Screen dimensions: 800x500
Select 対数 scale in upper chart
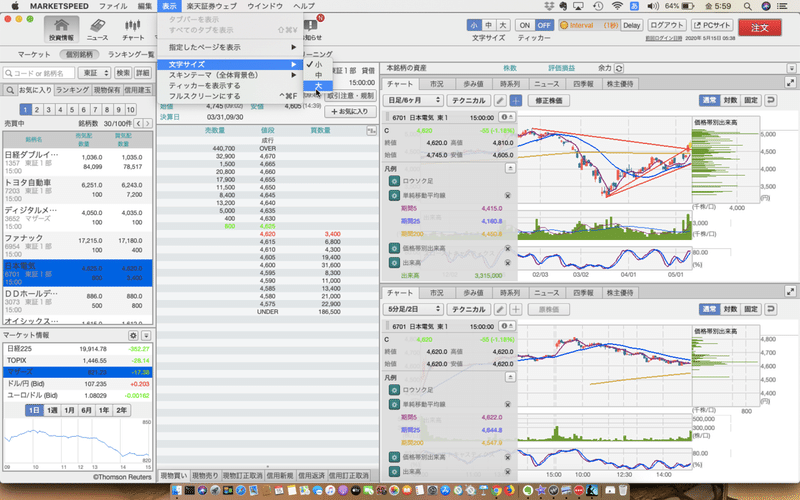[x=730, y=100]
